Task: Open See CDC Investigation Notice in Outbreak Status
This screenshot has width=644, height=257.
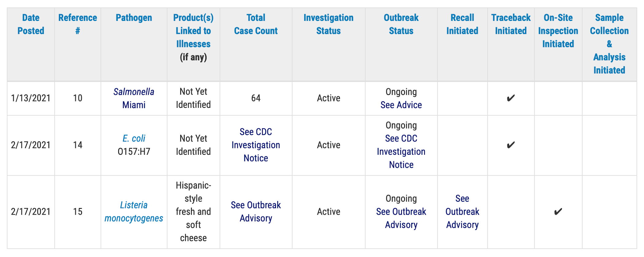Action: 401,152
